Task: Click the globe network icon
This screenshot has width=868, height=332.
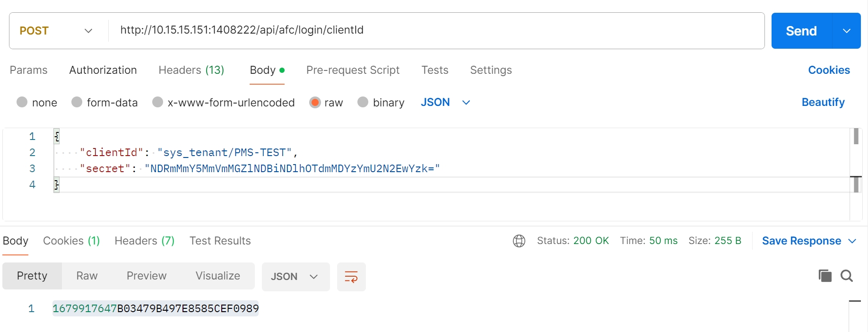Action: (519, 241)
